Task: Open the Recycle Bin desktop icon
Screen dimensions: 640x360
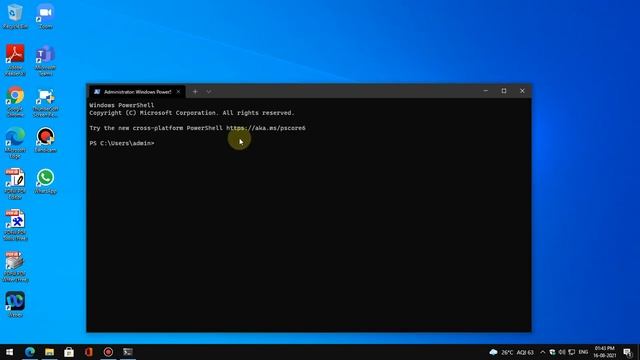Action: [15, 16]
